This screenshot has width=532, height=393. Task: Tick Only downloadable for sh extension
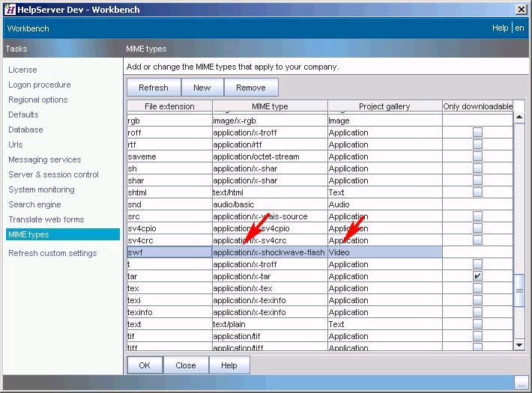(477, 168)
